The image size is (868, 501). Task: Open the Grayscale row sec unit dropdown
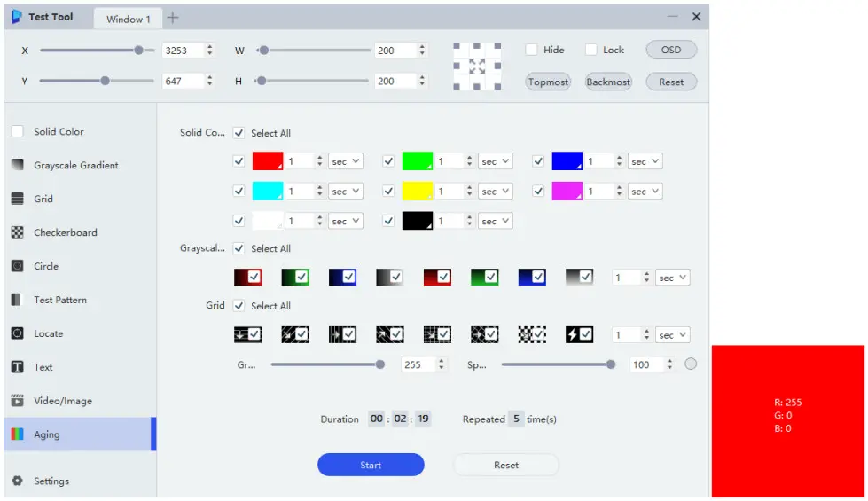(x=673, y=278)
